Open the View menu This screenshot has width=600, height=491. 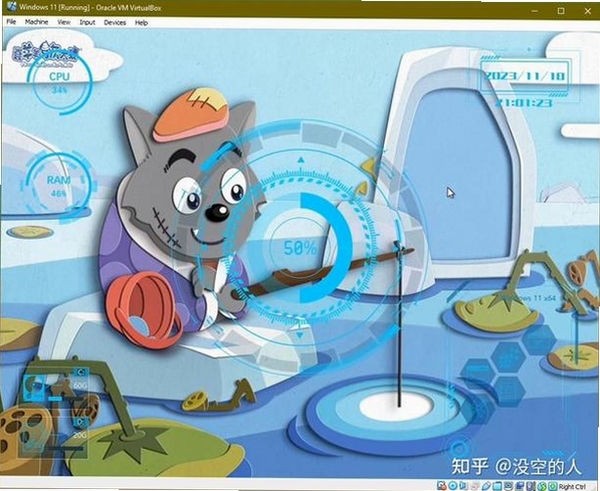[x=64, y=22]
